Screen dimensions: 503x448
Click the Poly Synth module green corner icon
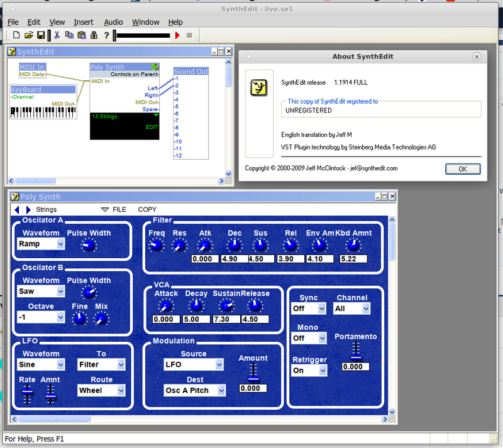point(155,67)
